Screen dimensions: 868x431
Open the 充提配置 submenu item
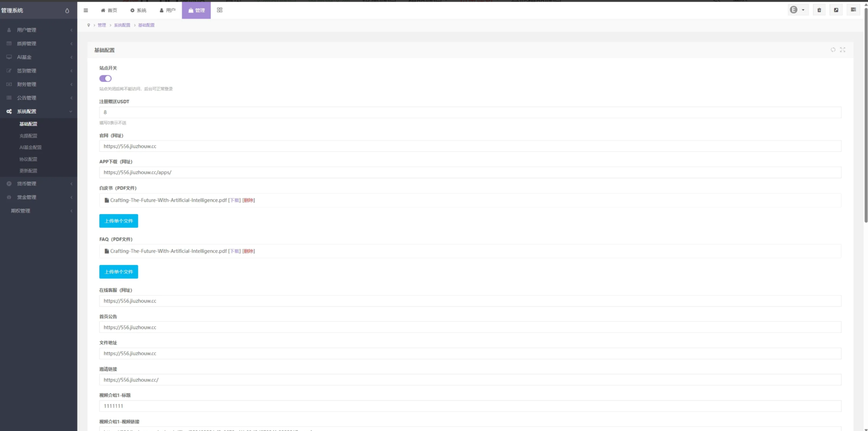point(29,136)
